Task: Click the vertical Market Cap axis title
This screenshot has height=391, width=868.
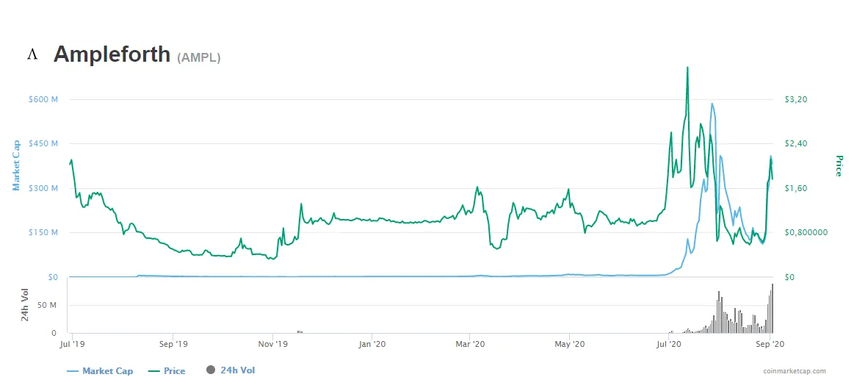Action: click(17, 165)
